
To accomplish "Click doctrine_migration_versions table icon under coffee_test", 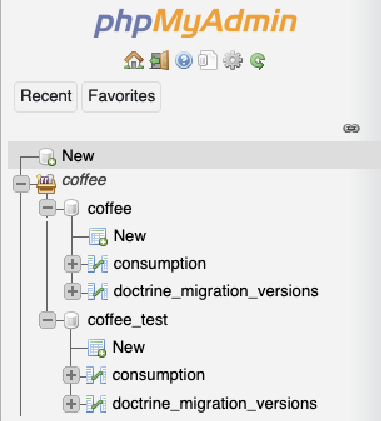I will [96, 404].
